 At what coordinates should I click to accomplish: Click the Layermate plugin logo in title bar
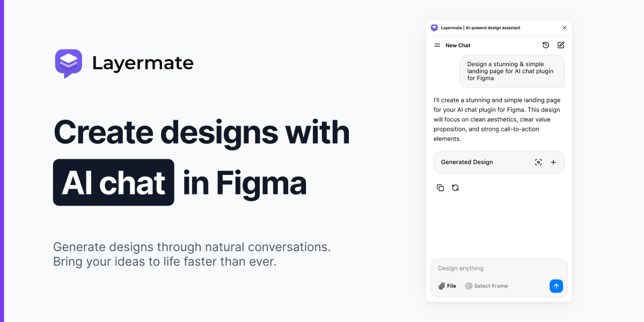pos(434,28)
